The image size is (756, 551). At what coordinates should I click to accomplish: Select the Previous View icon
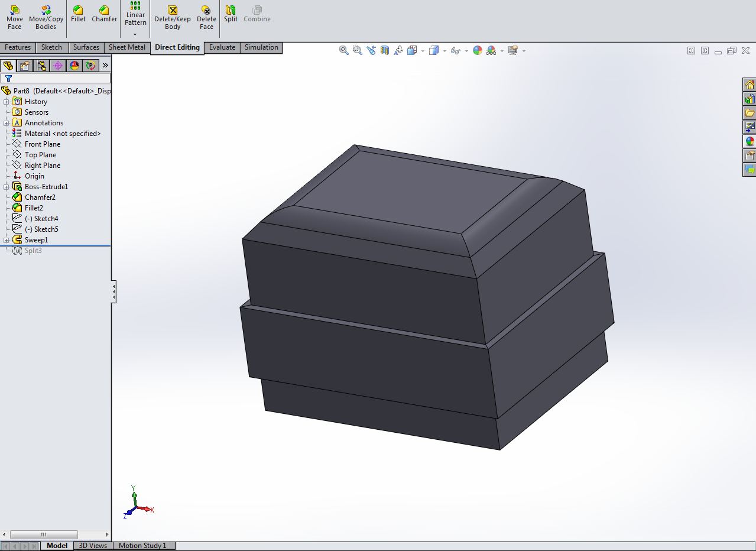[x=371, y=51]
